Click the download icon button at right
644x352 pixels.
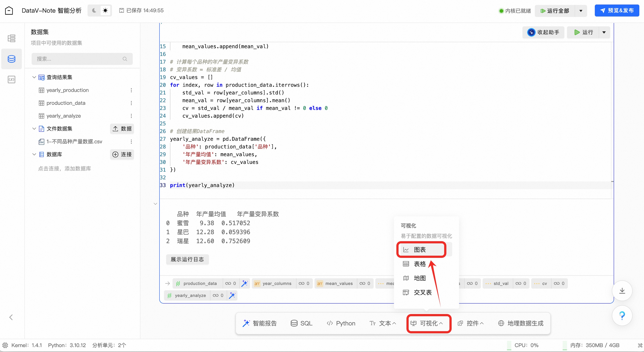tap(622, 291)
